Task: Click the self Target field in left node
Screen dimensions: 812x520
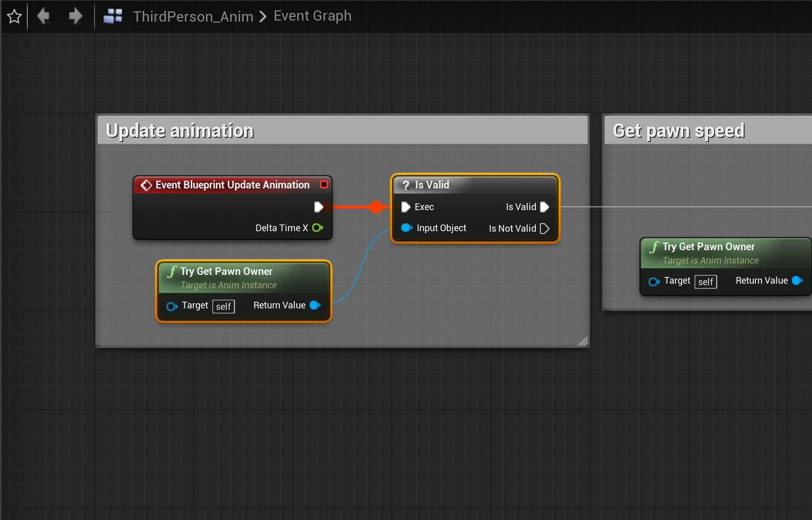Action: pyautogui.click(x=223, y=306)
